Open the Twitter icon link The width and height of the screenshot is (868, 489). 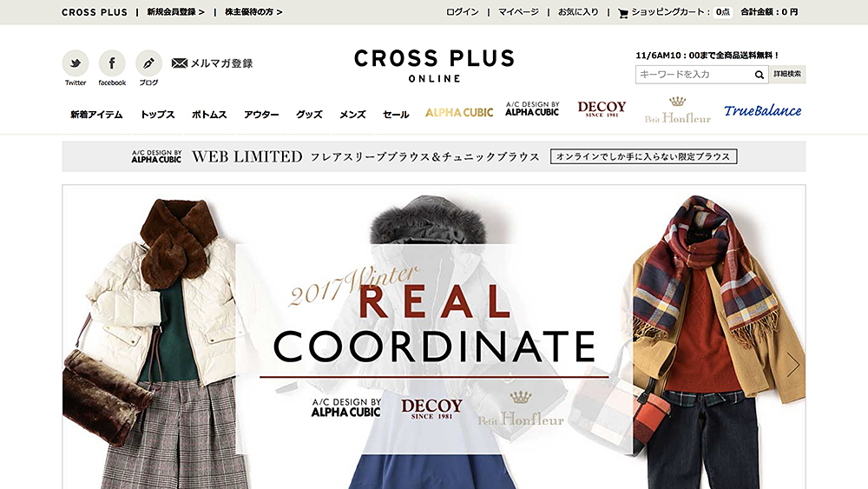(x=76, y=63)
